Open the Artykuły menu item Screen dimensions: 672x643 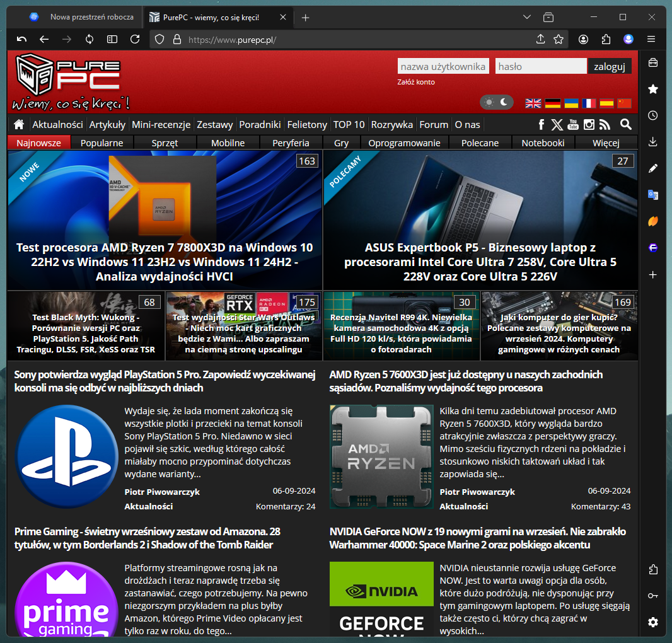107,124
